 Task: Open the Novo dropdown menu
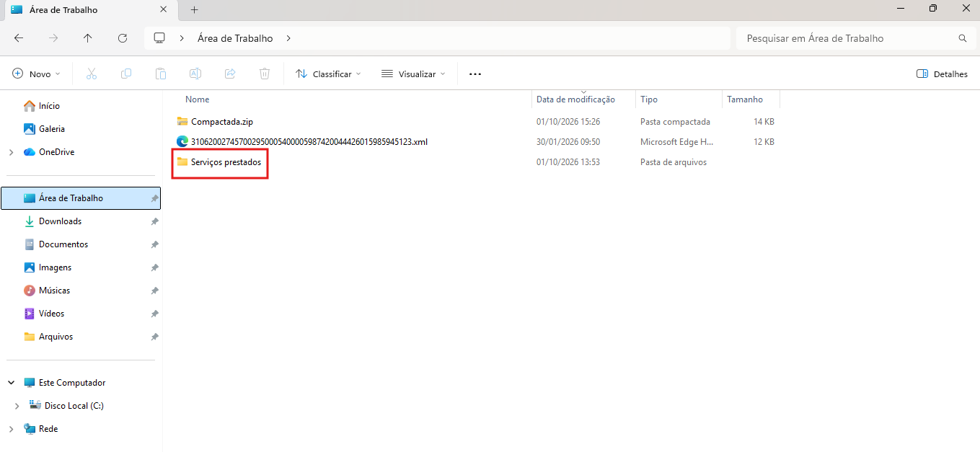[x=37, y=74]
